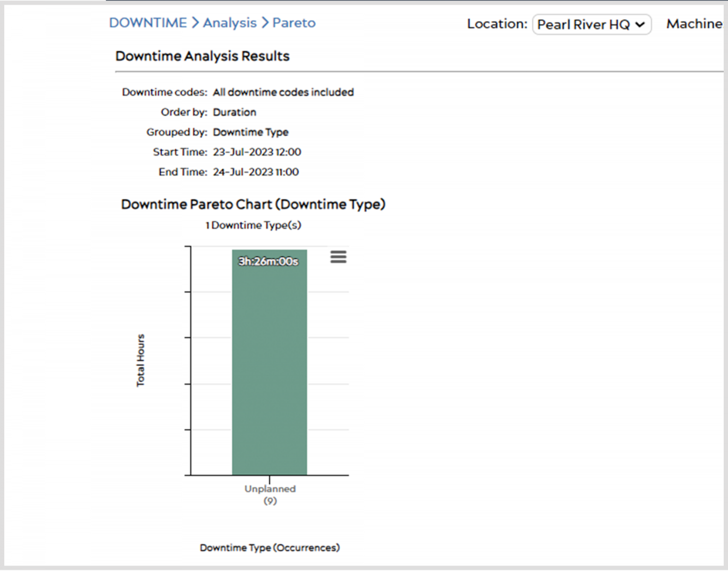Select the 3h:26m:00s bar data label
The width and height of the screenshot is (728, 571).
pyautogui.click(x=268, y=261)
